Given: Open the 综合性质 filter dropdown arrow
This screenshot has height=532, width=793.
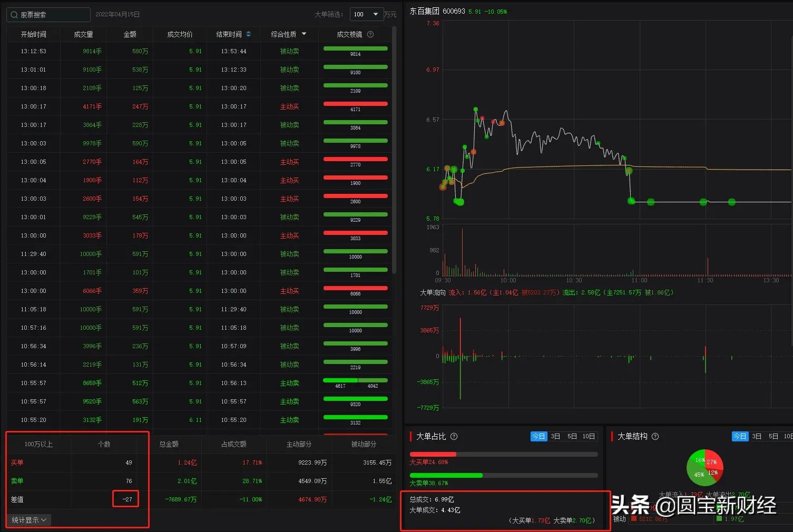Looking at the screenshot, I should coord(304,34).
